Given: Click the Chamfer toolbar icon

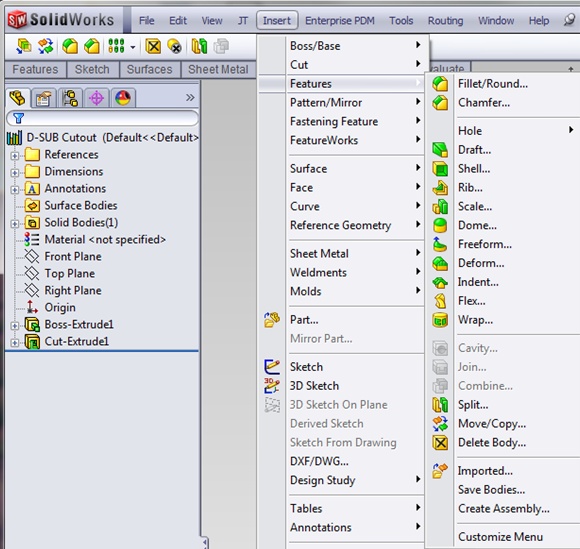Looking at the screenshot, I should 92,47.
